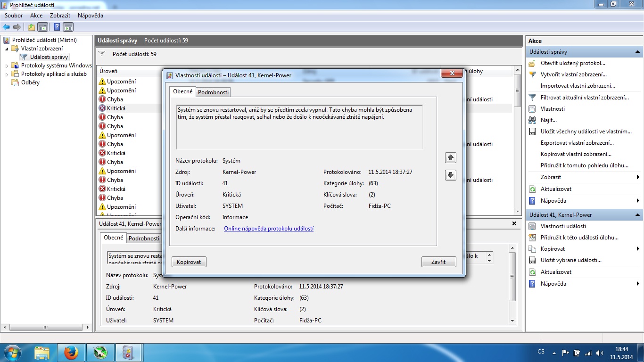
Task: Click Uložit všechny události save icon
Action: (x=532, y=132)
